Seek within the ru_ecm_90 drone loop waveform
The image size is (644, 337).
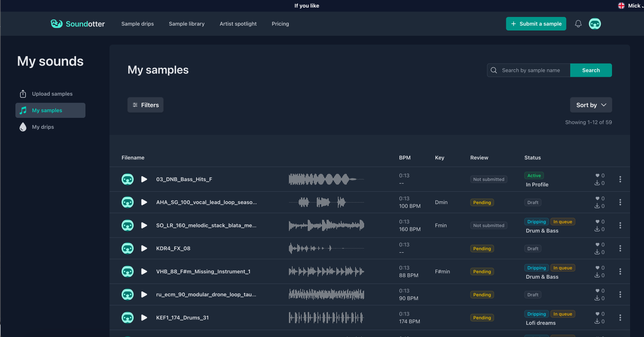click(x=326, y=294)
